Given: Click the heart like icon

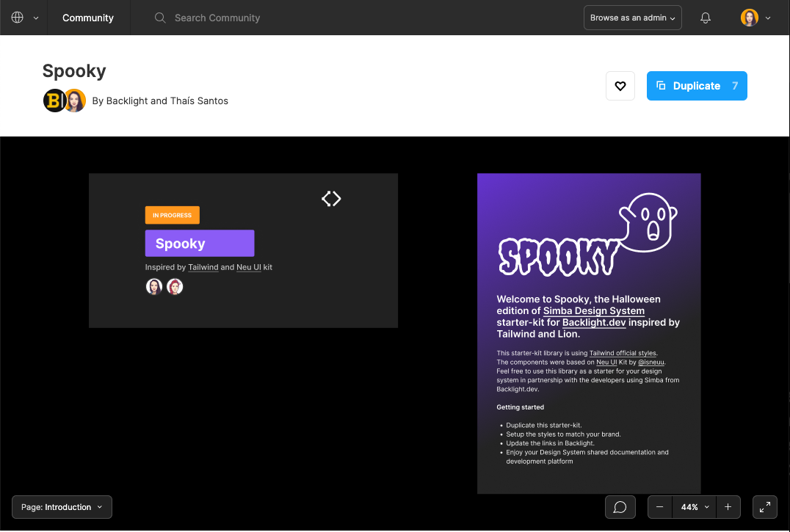Looking at the screenshot, I should click(620, 86).
